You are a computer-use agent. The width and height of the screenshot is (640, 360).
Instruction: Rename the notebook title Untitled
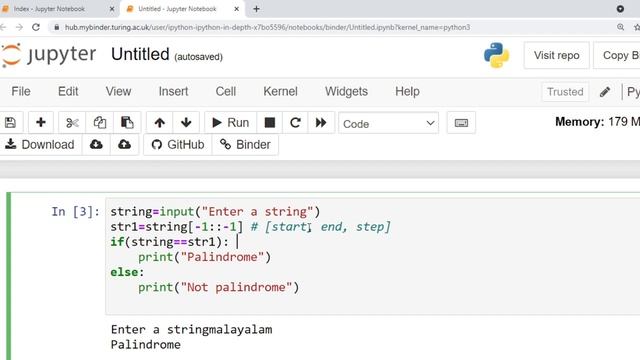[x=140, y=54]
